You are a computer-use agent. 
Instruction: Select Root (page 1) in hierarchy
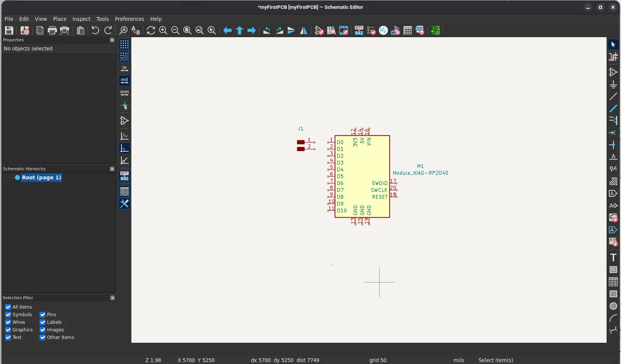point(42,178)
